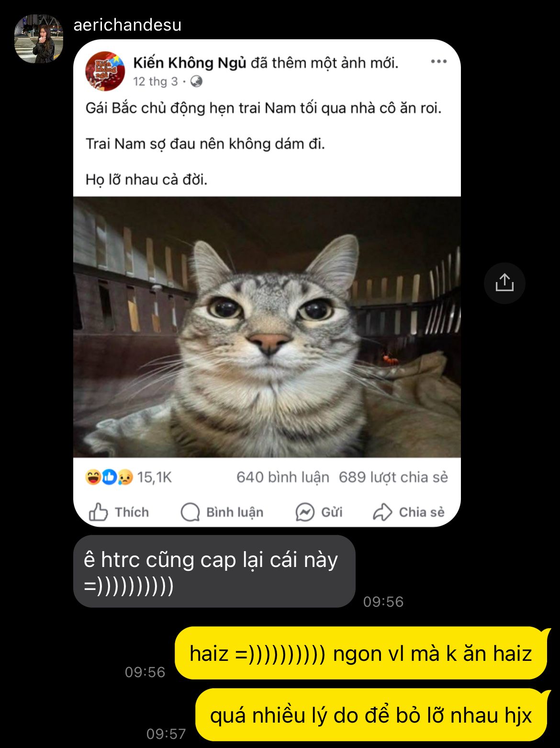Open the 640 bình luận count
The height and width of the screenshot is (748, 560).
point(283,477)
